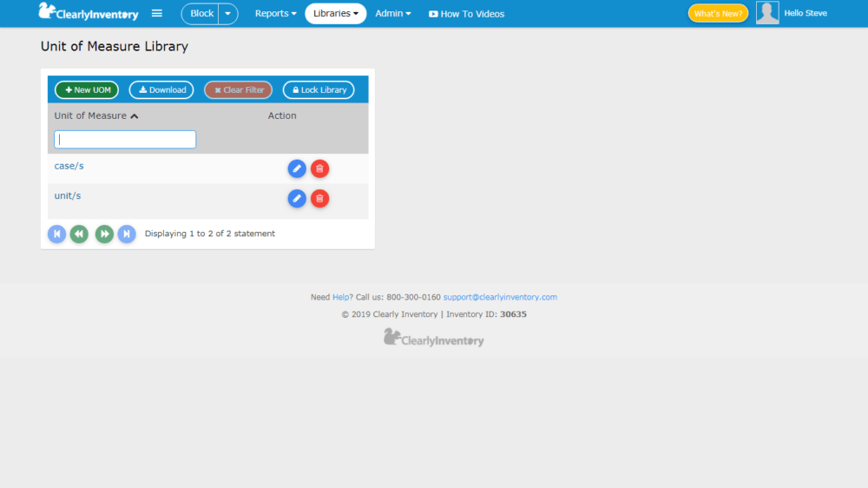This screenshot has height=488, width=868.
Task: Sort by the Unit of Measure column
Action: [x=96, y=115]
